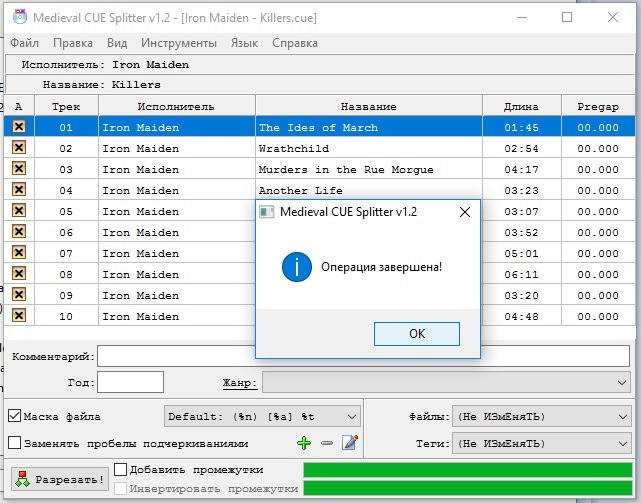Click duration 04:17 cell
This screenshot has width=641, height=503.
(x=522, y=169)
